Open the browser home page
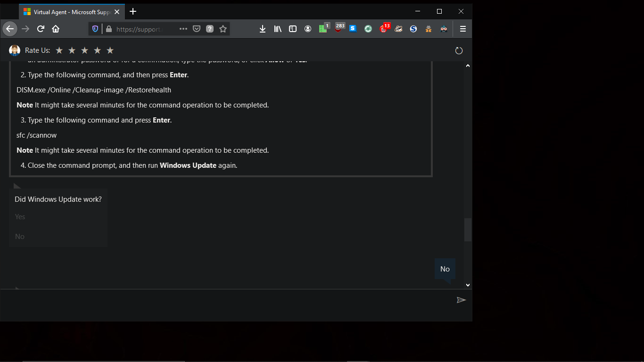Viewport: 644px width, 362px height. pos(56,29)
